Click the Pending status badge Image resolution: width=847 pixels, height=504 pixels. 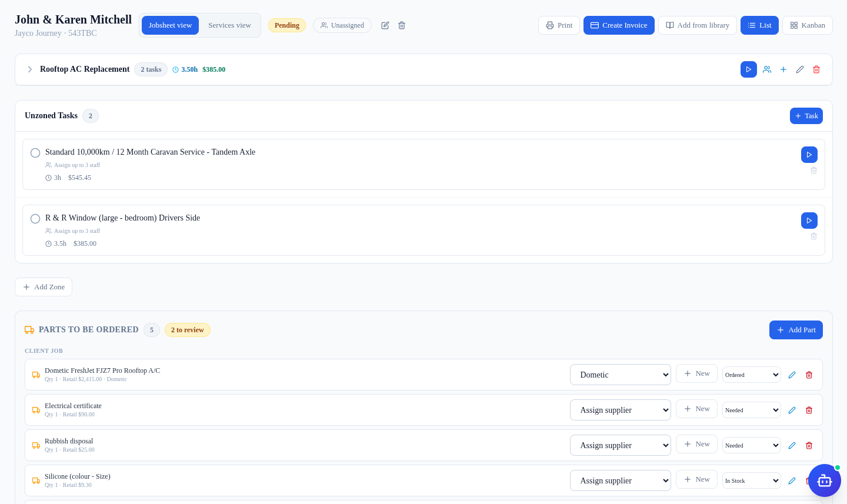pos(287,25)
